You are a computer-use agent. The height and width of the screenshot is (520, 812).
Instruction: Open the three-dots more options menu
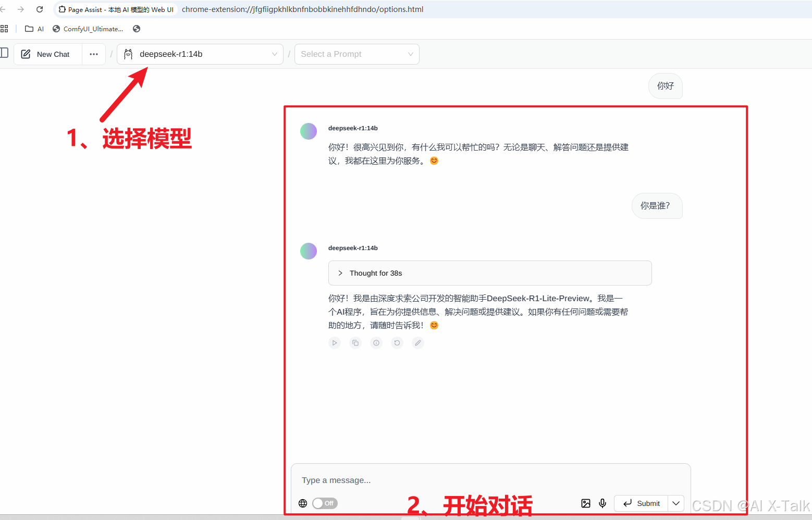94,54
